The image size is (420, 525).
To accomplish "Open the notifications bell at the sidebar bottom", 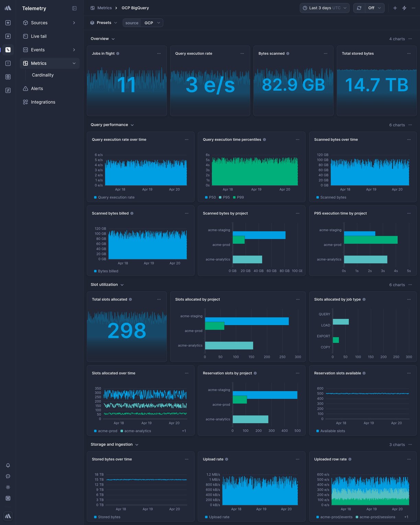I will tap(8, 465).
